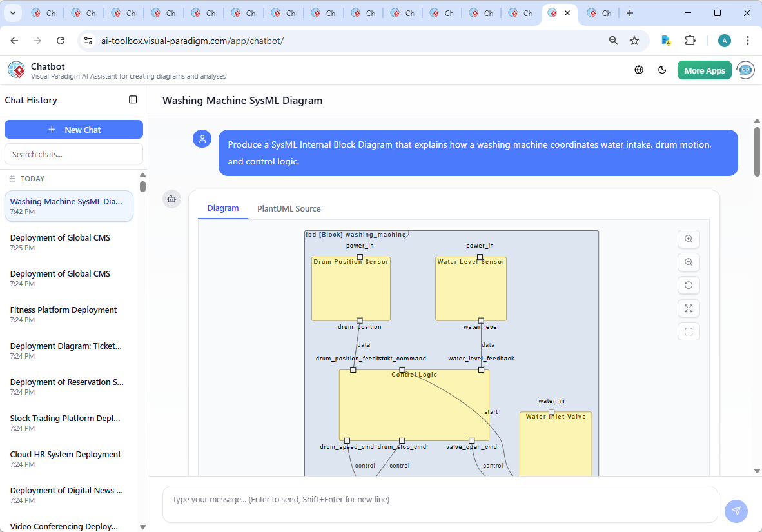
Task: Open More Apps
Action: coord(704,70)
